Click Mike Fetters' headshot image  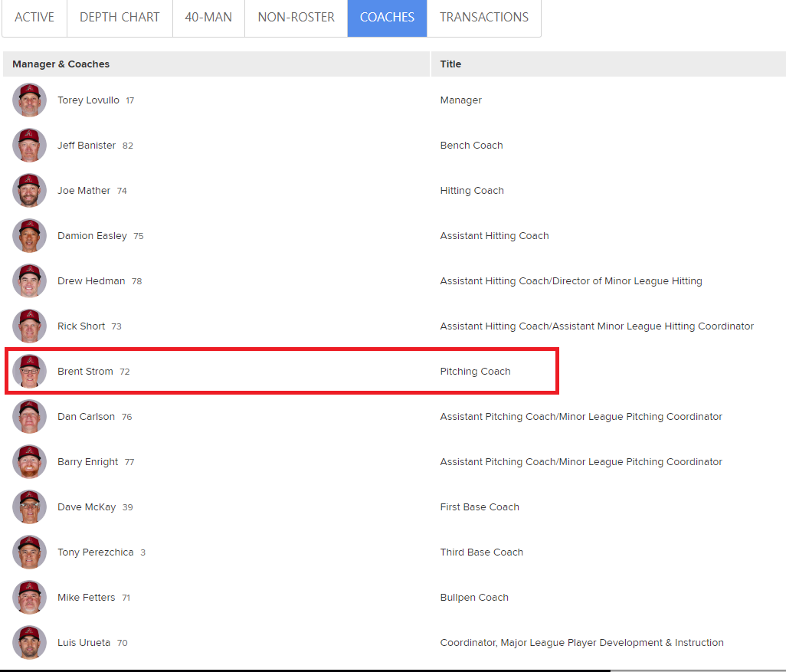coord(29,598)
